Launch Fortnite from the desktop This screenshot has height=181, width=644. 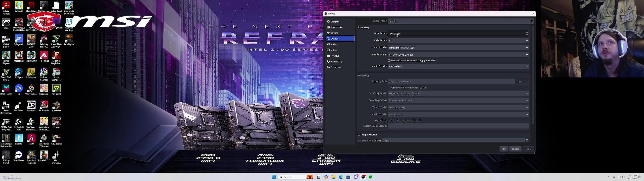tap(19, 140)
